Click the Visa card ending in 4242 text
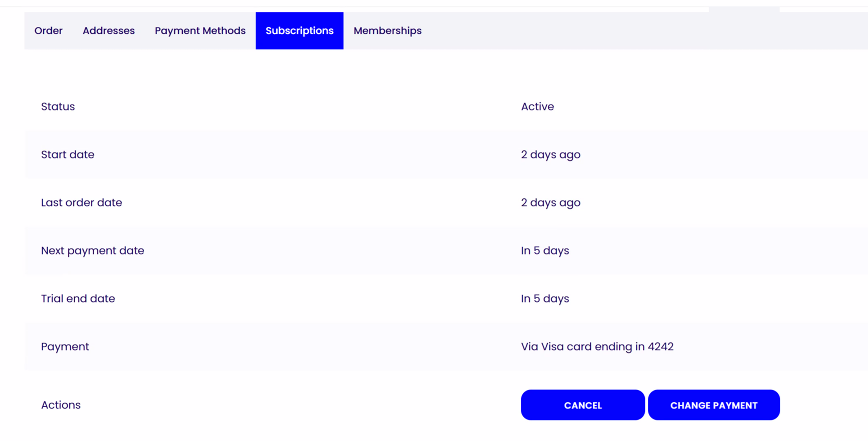Viewport: 868px width, 441px height. (x=597, y=347)
